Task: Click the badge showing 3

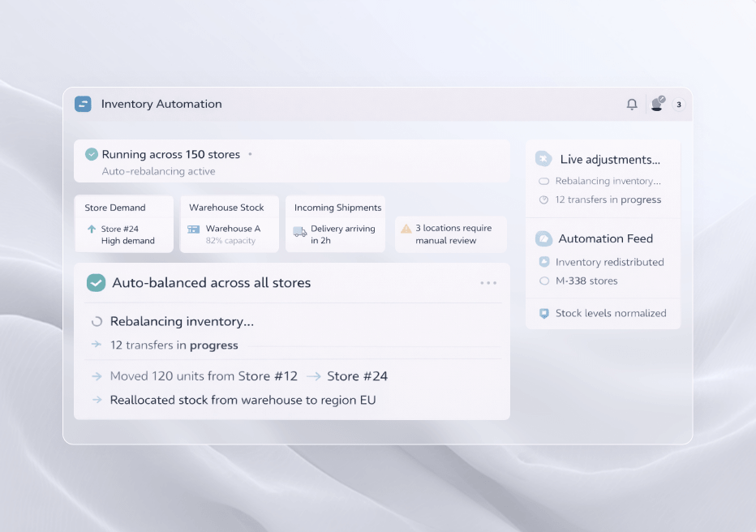Action: [679, 105]
